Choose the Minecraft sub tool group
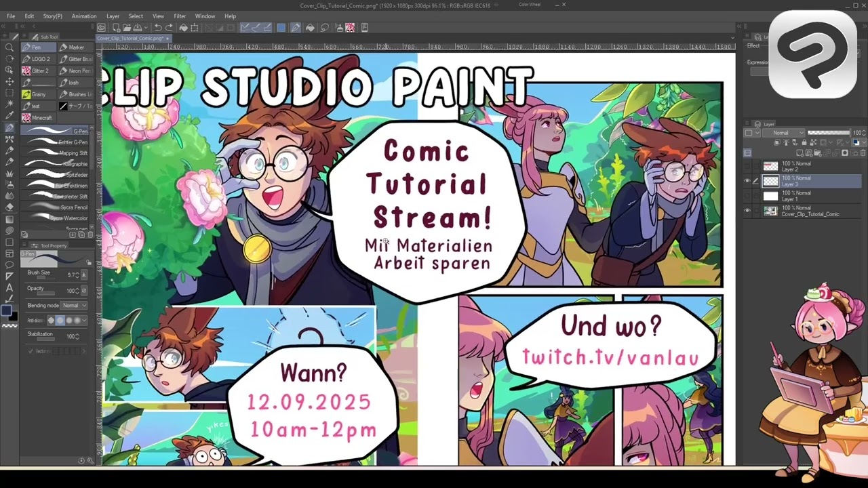The image size is (868, 488). (x=39, y=118)
